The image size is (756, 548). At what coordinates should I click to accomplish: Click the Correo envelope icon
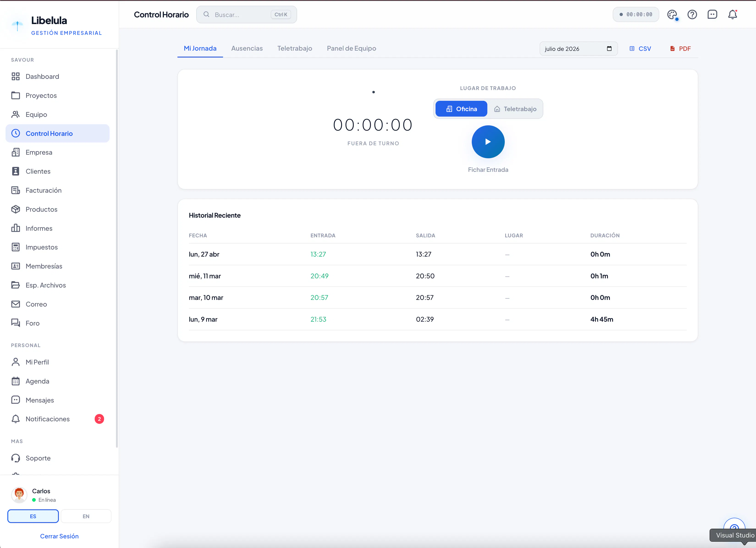pyautogui.click(x=16, y=304)
